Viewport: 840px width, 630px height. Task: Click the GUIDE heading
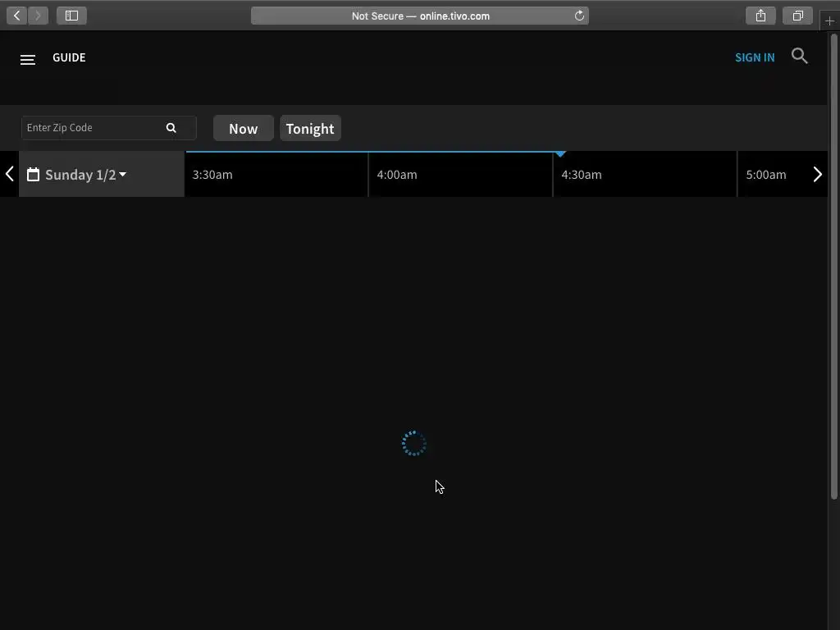pyautogui.click(x=69, y=57)
